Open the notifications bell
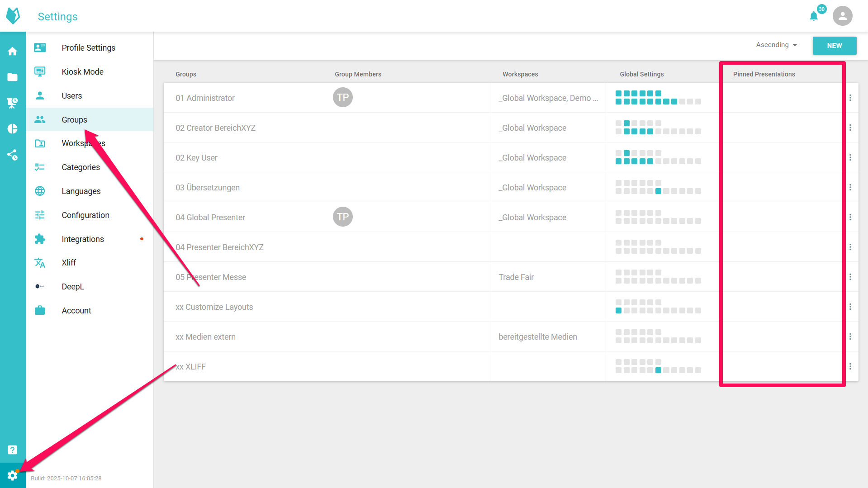 pyautogui.click(x=814, y=16)
